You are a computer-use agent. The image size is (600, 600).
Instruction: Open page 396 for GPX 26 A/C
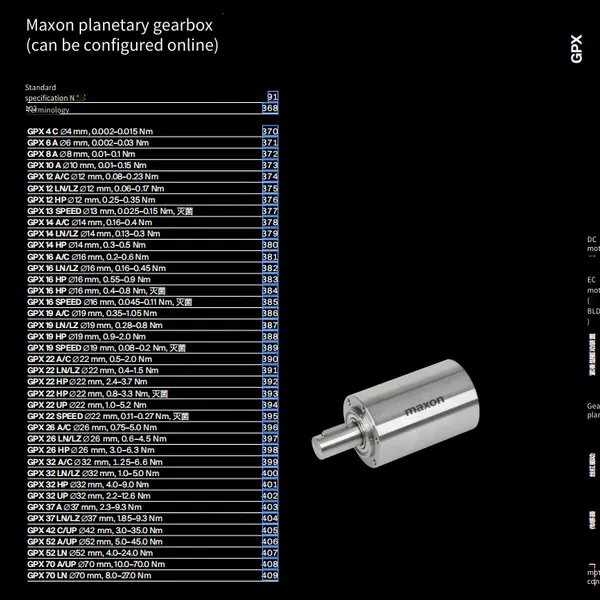(270, 427)
